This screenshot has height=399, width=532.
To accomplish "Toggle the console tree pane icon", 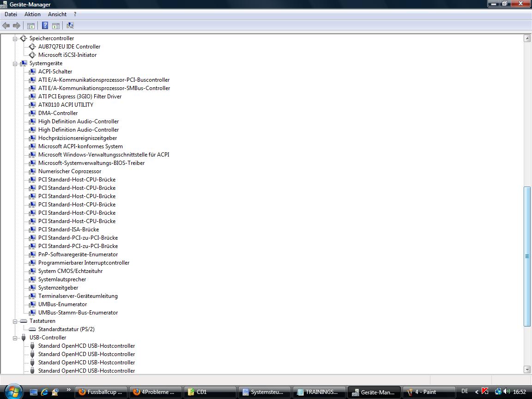I will [31, 25].
